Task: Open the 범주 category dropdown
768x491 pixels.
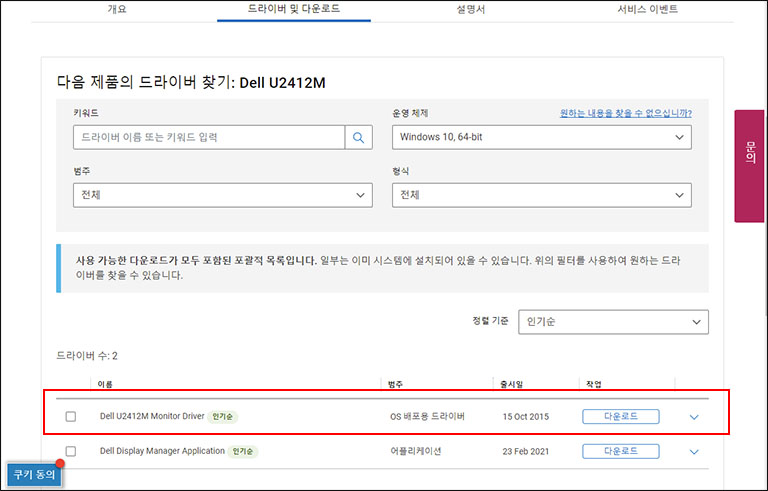Action: click(x=223, y=195)
